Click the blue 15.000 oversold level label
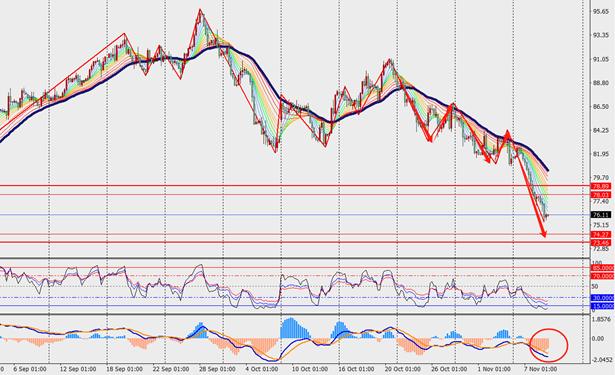 point(602,306)
